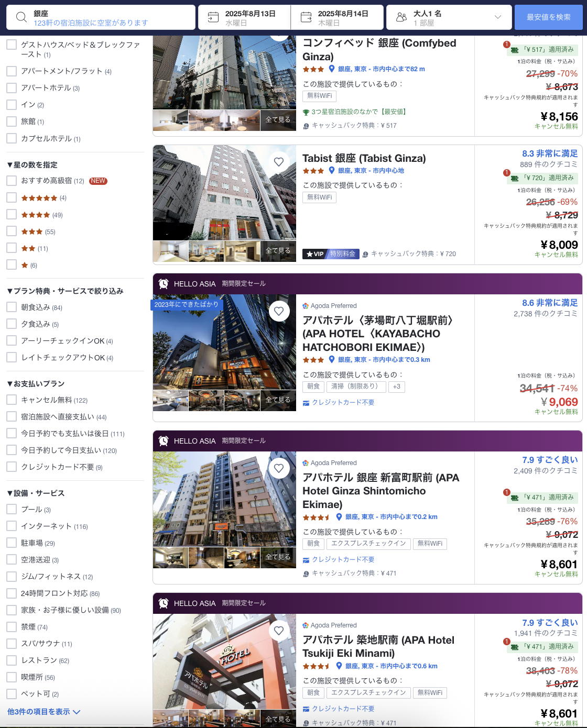Open アパホテル 築地駅南 hotel title link

pos(378,646)
